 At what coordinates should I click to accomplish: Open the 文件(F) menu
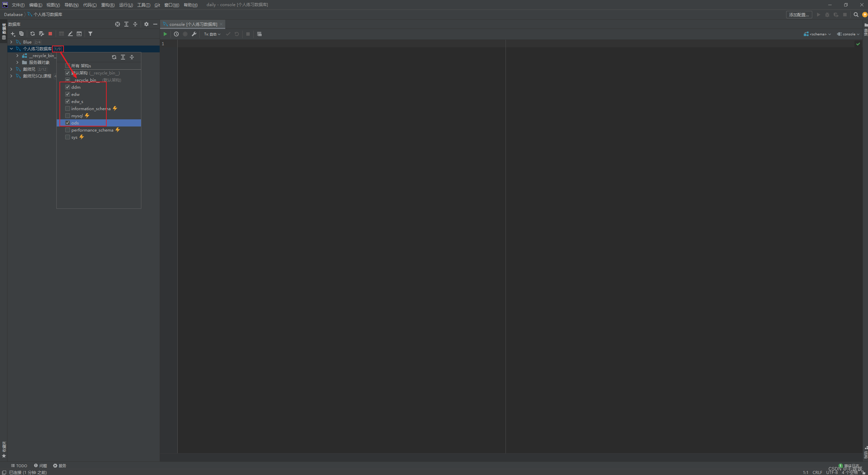[x=18, y=5]
